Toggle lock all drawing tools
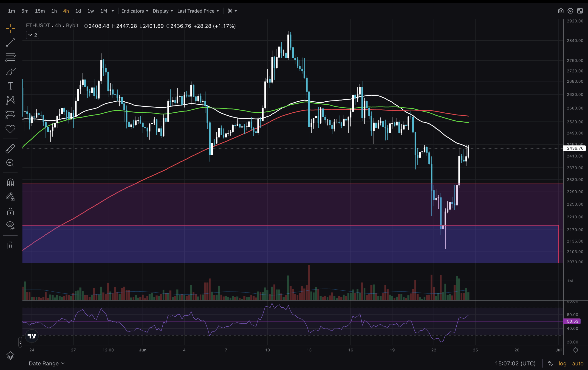This screenshot has width=588, height=370. (10, 211)
